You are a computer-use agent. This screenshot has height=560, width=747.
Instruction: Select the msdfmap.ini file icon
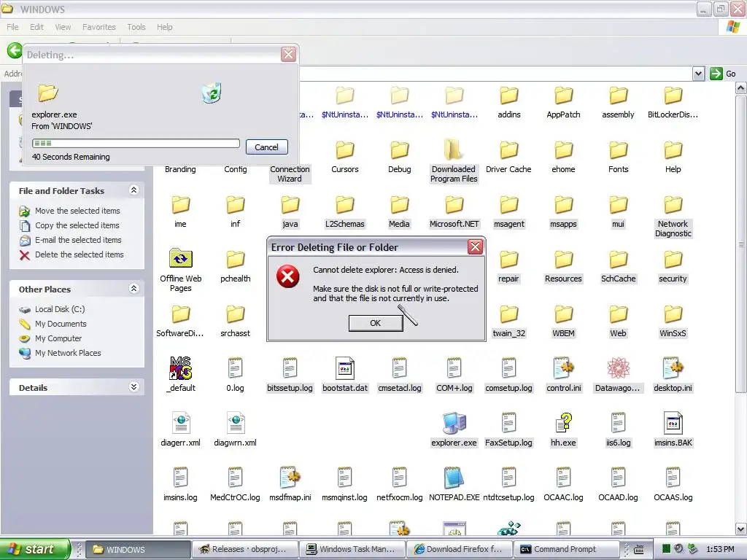coord(290,478)
